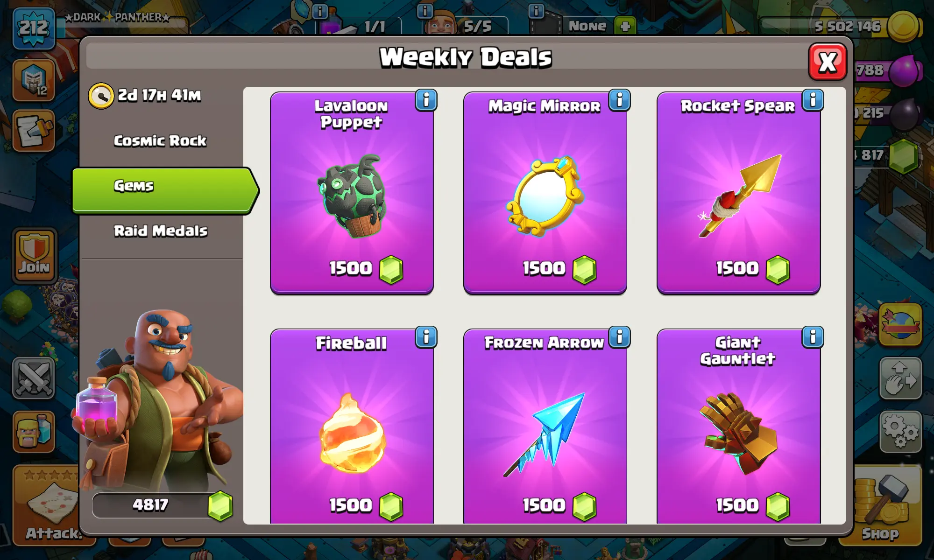
Task: Open the Shop button
Action: tap(880, 505)
